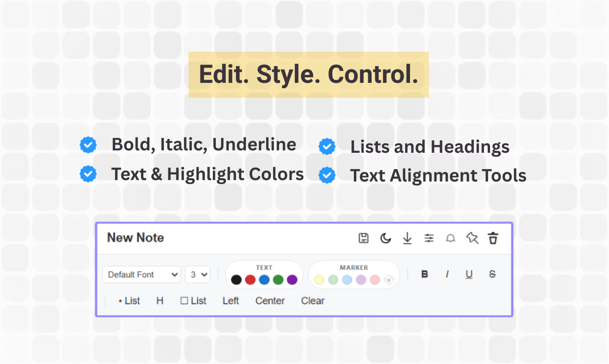Save the note using the floppy disk icon

tap(363, 238)
